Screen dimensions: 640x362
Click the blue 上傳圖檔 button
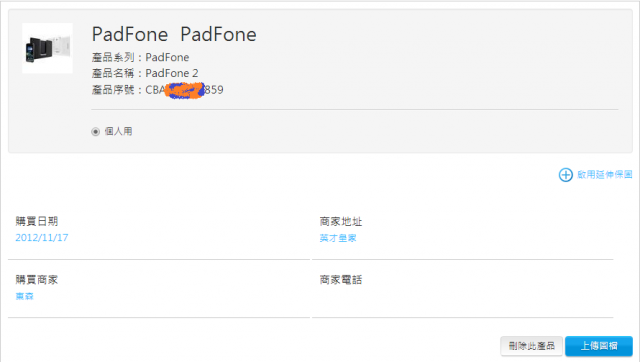click(599, 346)
